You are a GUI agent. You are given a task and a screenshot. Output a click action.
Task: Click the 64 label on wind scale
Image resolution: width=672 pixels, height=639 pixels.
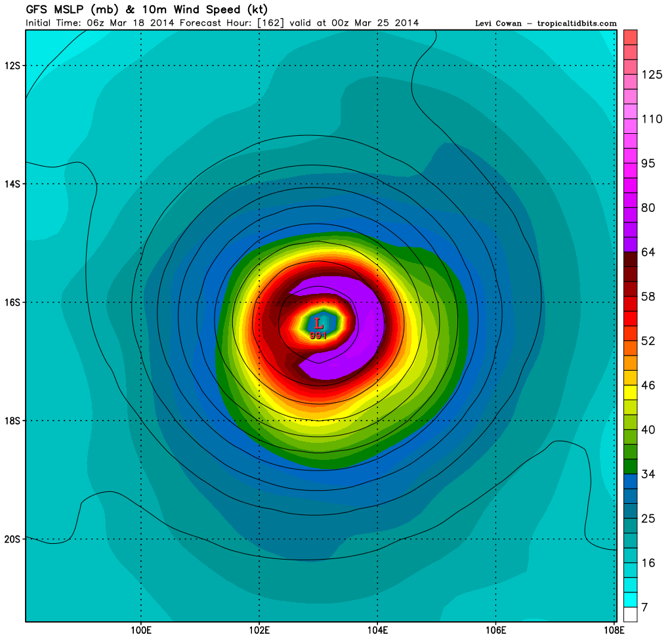click(x=648, y=253)
